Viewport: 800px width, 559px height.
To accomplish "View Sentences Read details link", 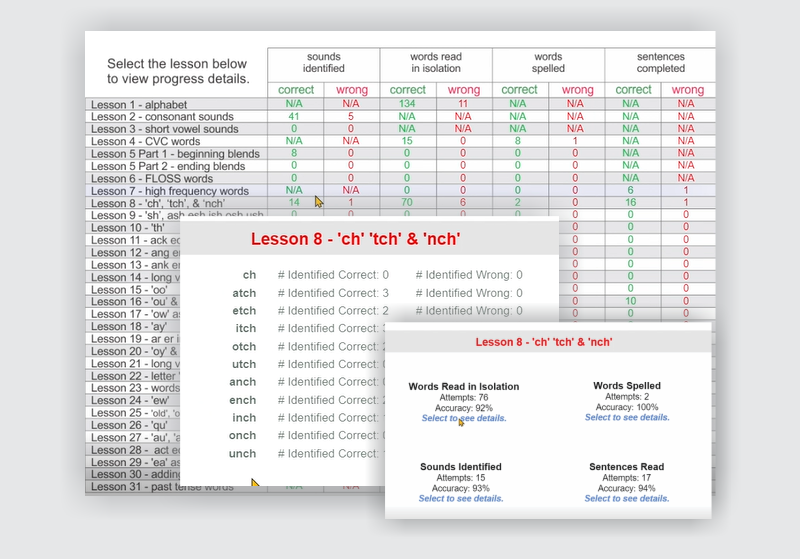I will point(627,498).
